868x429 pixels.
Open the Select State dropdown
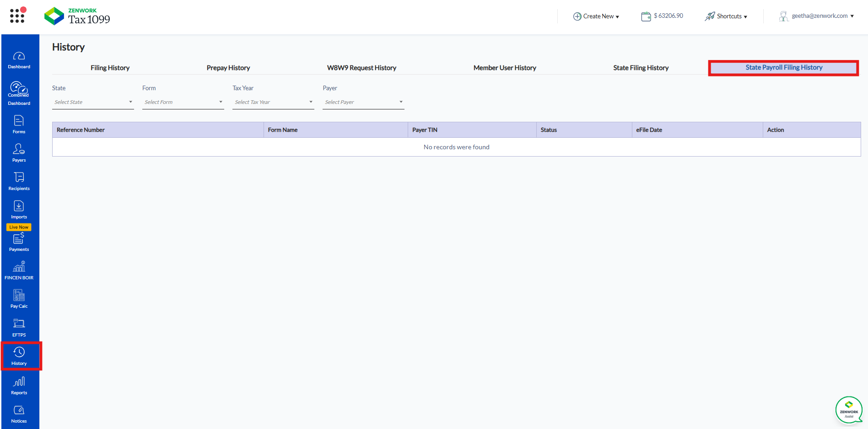(93, 102)
